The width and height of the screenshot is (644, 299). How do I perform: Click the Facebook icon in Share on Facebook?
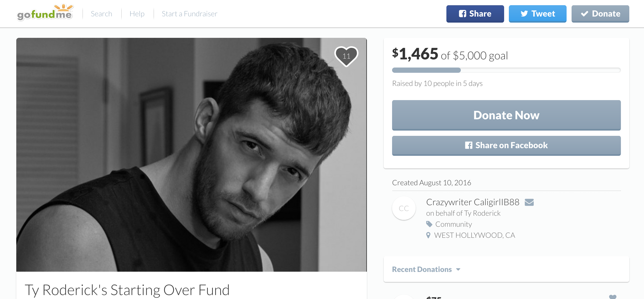click(x=469, y=145)
